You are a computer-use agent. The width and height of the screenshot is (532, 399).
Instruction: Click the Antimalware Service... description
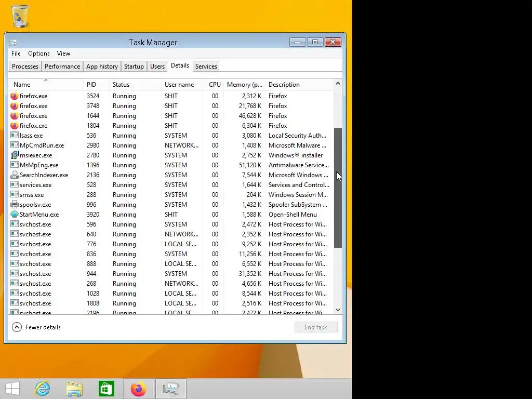(x=299, y=165)
